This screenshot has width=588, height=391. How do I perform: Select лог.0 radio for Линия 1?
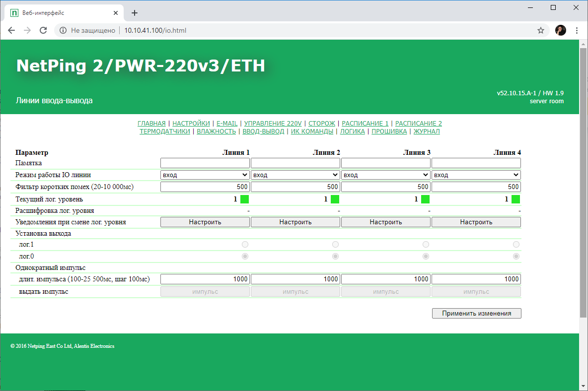(245, 256)
